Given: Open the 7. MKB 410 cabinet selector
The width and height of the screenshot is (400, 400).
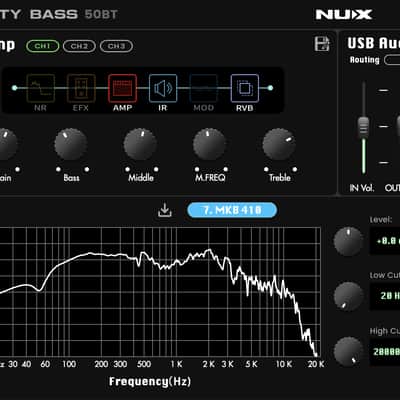Looking at the screenshot, I should tap(232, 210).
